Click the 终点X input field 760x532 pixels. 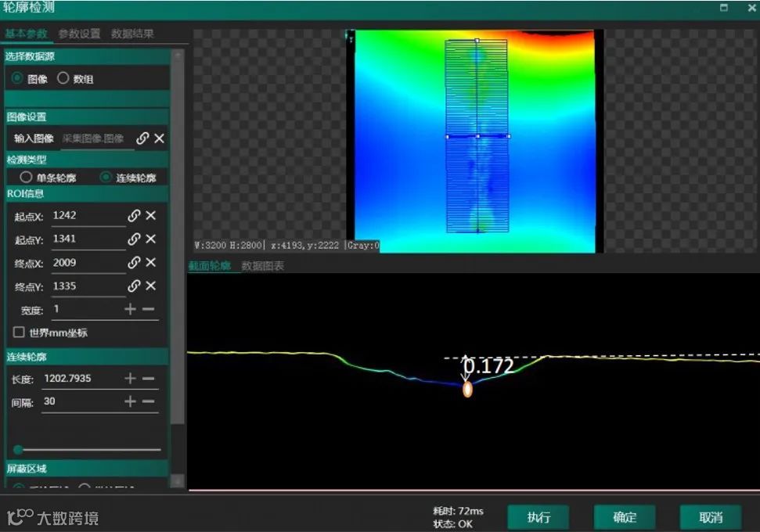88,263
